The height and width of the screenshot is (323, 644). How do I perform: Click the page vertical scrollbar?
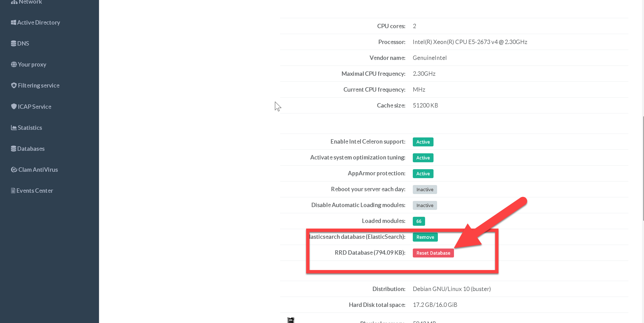pos(643,169)
